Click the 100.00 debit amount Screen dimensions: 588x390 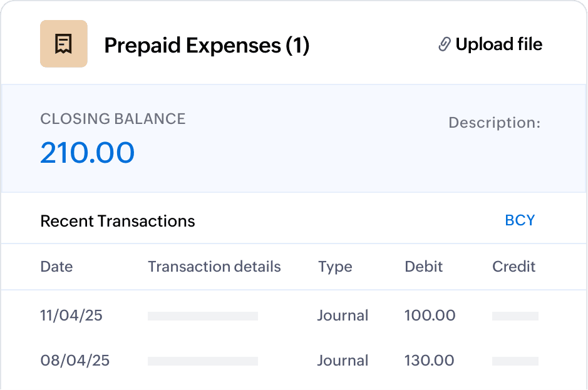click(x=430, y=316)
